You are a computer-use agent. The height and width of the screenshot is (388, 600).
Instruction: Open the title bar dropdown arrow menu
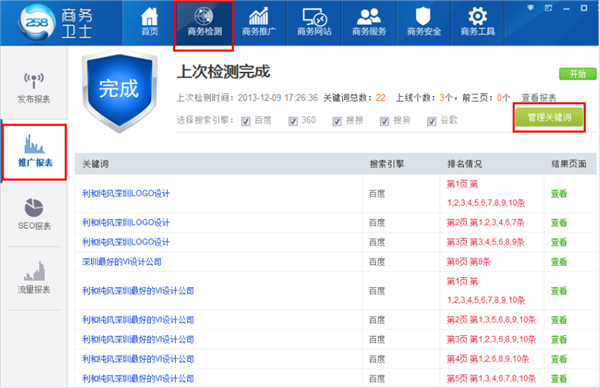530,8
